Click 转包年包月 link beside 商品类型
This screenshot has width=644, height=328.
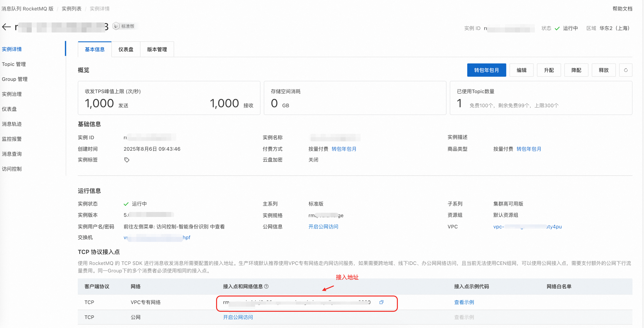coord(529,149)
